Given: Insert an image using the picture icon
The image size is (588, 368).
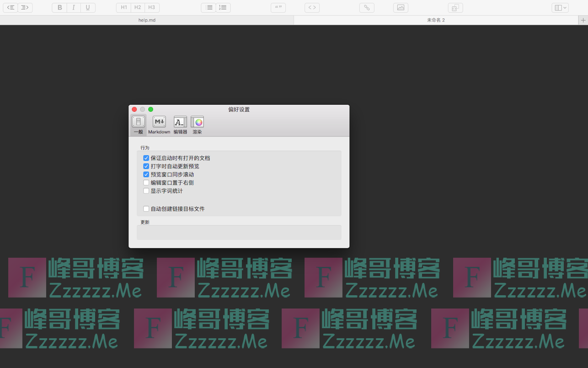Looking at the screenshot, I should [401, 8].
